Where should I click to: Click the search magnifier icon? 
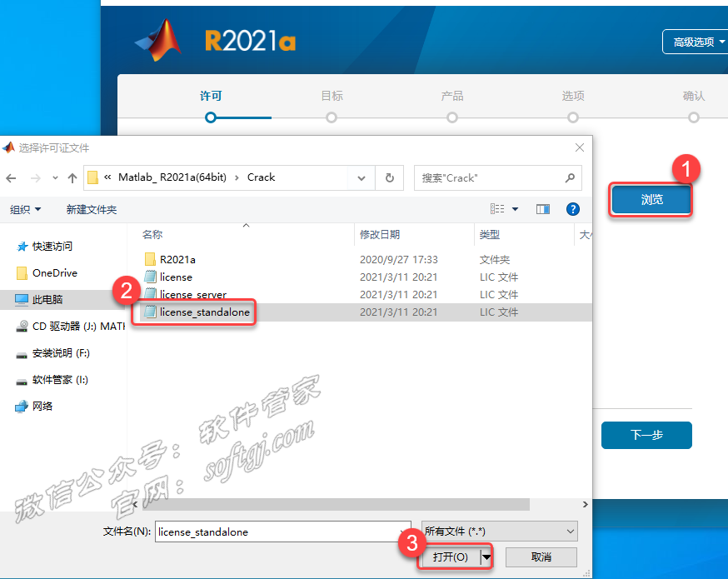pyautogui.click(x=570, y=177)
